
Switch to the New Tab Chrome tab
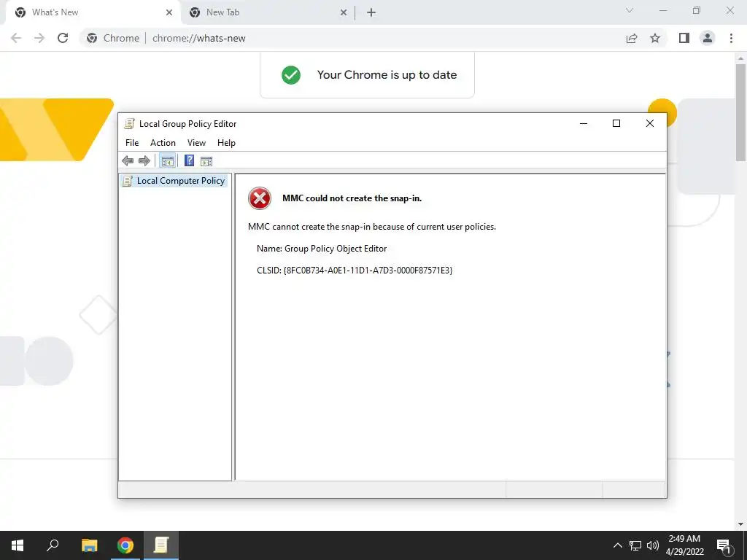(x=267, y=12)
